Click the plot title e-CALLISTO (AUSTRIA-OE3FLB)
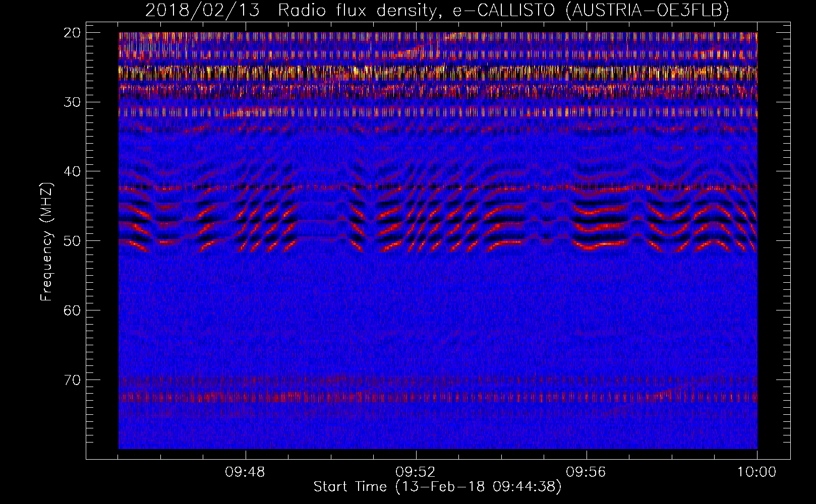Image resolution: width=816 pixels, height=504 pixels. 591,10
